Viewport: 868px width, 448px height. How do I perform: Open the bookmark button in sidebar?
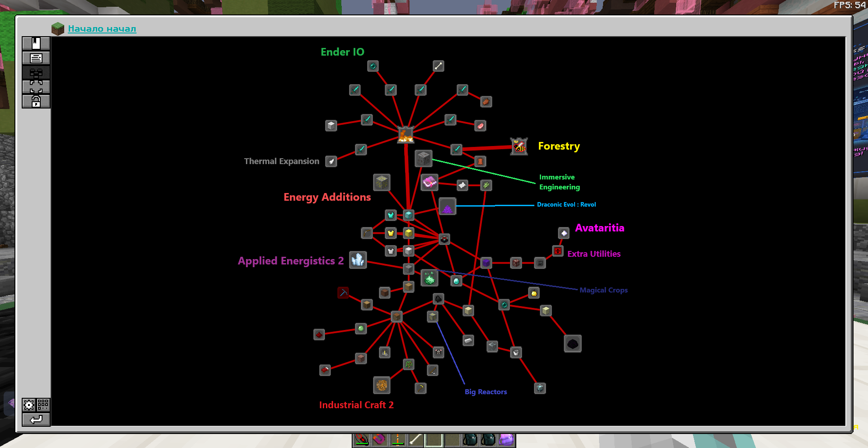click(x=36, y=43)
